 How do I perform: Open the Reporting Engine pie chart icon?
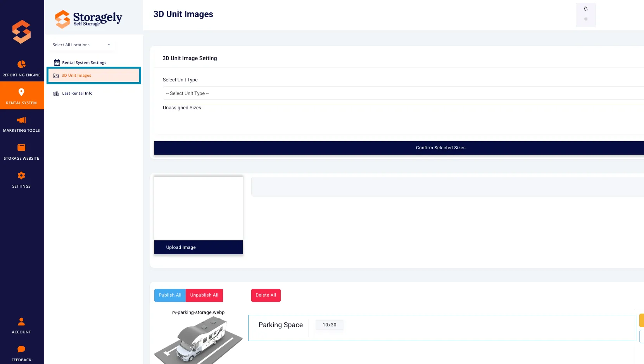(x=21, y=64)
